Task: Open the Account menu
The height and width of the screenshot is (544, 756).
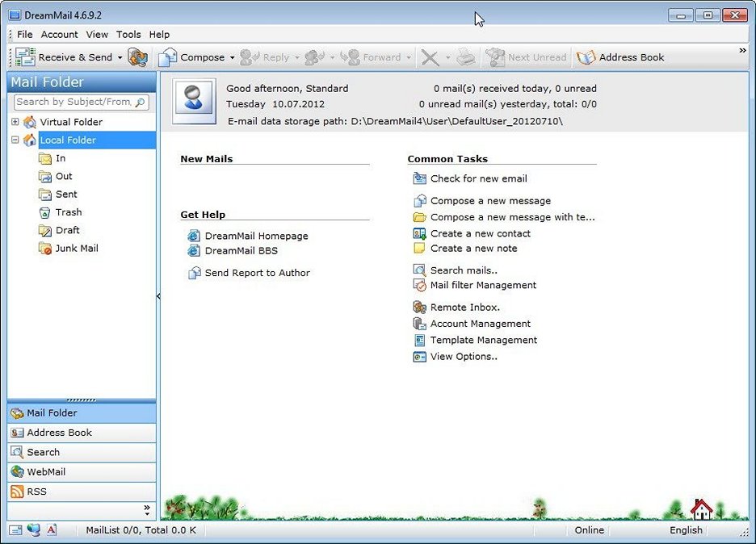Action: (x=59, y=35)
